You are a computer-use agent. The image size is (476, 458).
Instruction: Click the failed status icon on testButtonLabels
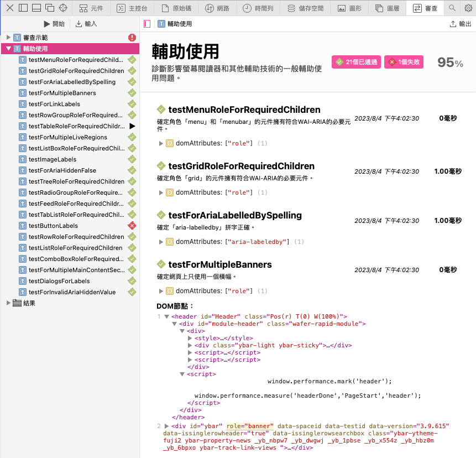[132, 226]
